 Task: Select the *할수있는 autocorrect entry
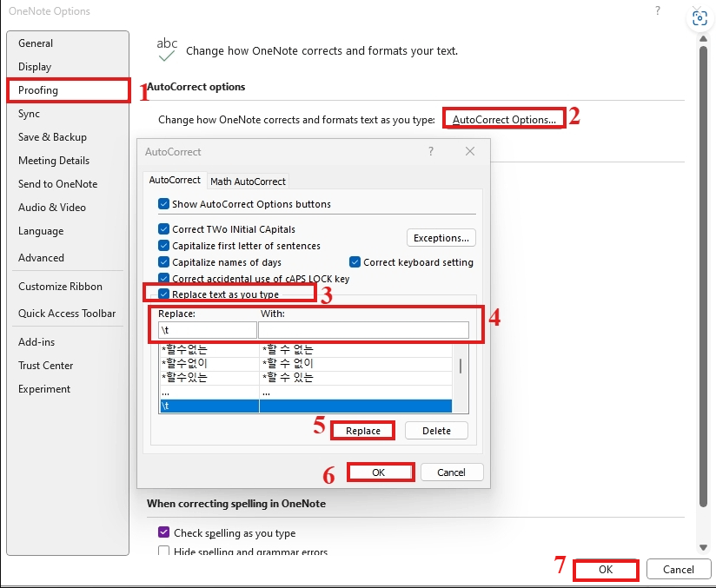(x=306, y=378)
